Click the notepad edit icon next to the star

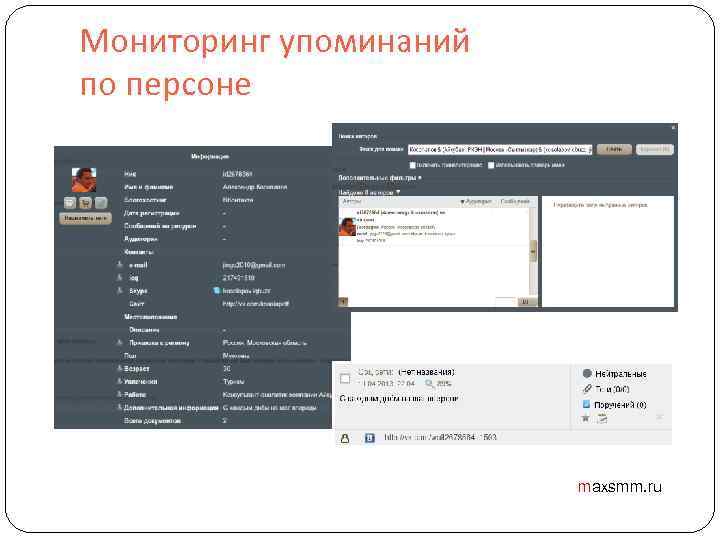(602, 418)
